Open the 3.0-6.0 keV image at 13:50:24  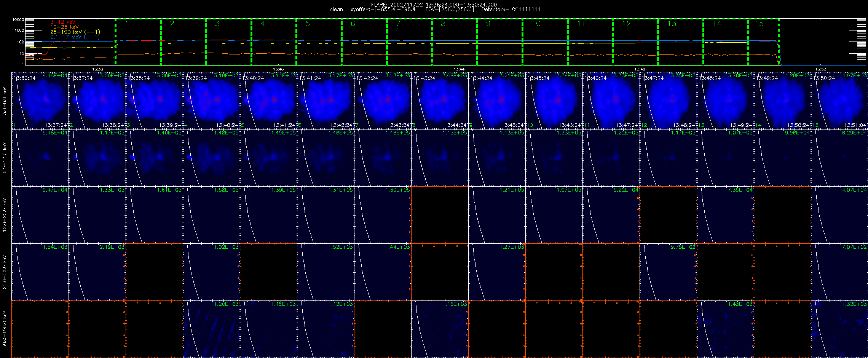click(839, 101)
